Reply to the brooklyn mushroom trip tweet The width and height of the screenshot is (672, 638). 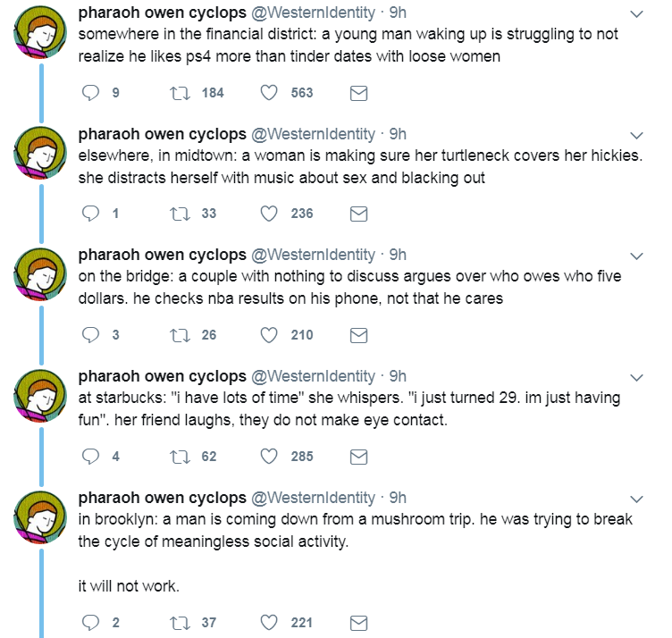click(90, 623)
